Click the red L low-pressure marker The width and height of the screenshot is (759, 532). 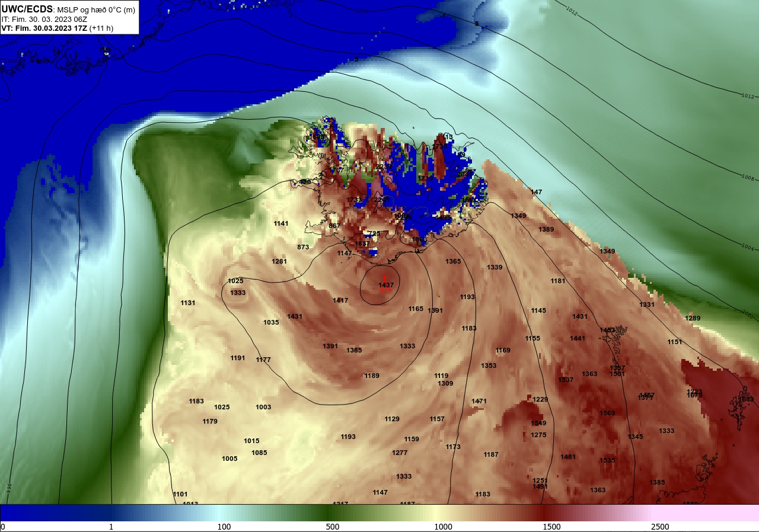click(385, 277)
